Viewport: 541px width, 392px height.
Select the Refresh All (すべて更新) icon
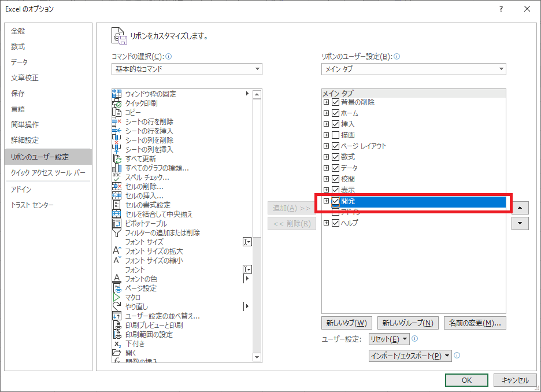click(x=117, y=158)
